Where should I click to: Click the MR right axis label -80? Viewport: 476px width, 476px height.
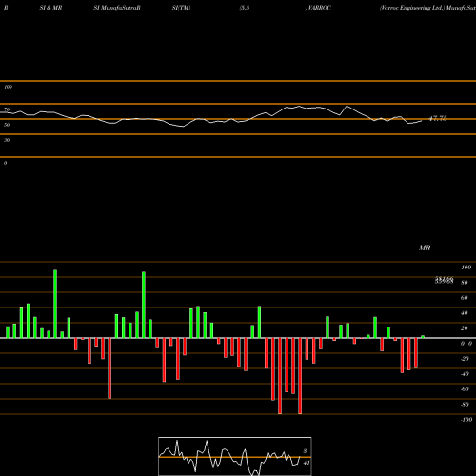click(x=465, y=405)
